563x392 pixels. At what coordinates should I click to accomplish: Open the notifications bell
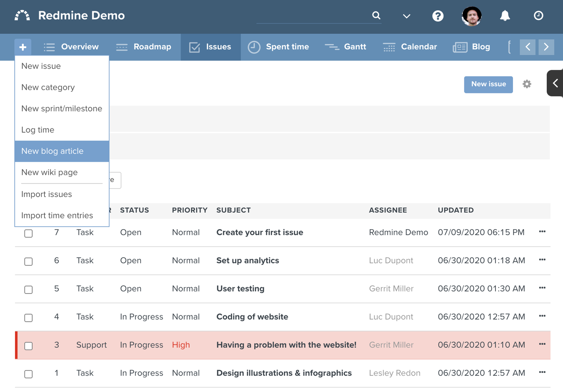click(505, 15)
